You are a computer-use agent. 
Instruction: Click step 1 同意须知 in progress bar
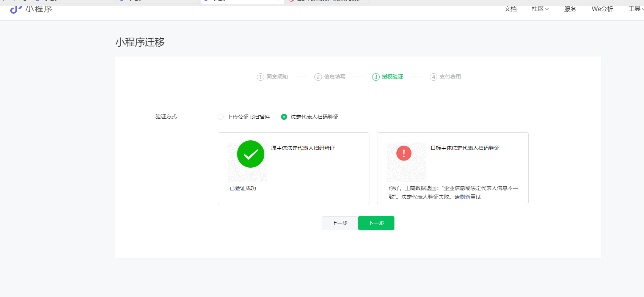(x=272, y=77)
